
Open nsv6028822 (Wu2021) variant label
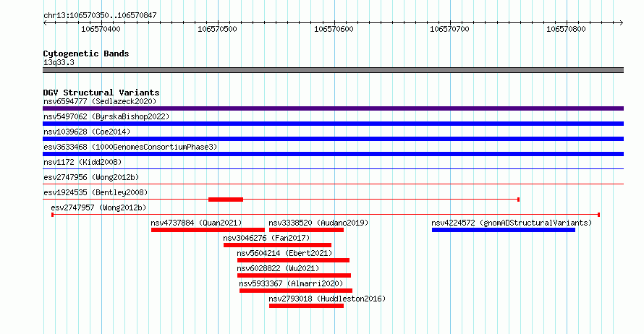tap(278, 268)
